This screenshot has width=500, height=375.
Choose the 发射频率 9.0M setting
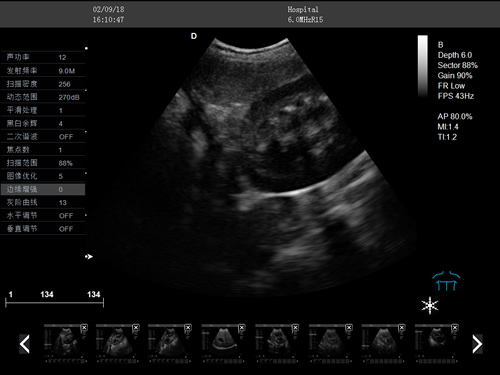43,71
